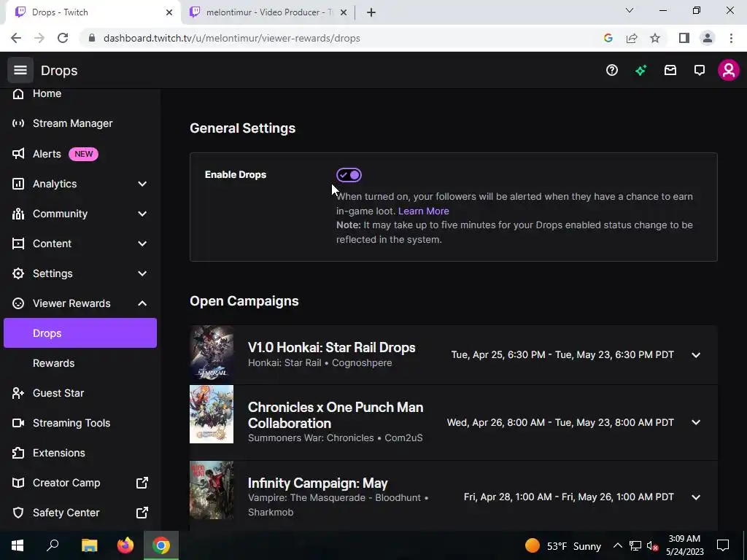Open the whispers chat bubble icon
Viewport: 747px width, 560px height.
pyautogui.click(x=700, y=71)
